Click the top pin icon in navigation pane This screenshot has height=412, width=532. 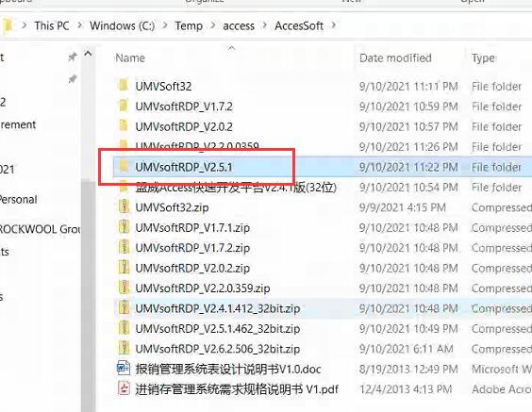click(x=72, y=58)
